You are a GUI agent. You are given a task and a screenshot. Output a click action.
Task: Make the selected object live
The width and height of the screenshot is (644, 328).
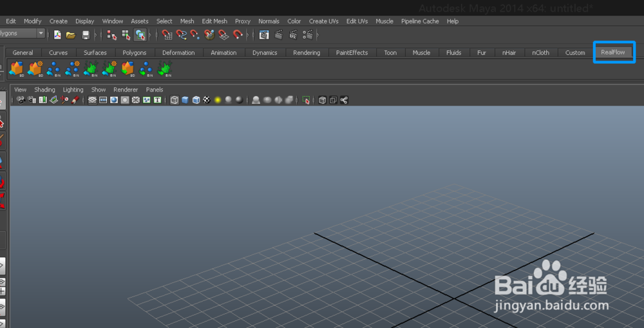pyautogui.click(x=238, y=35)
